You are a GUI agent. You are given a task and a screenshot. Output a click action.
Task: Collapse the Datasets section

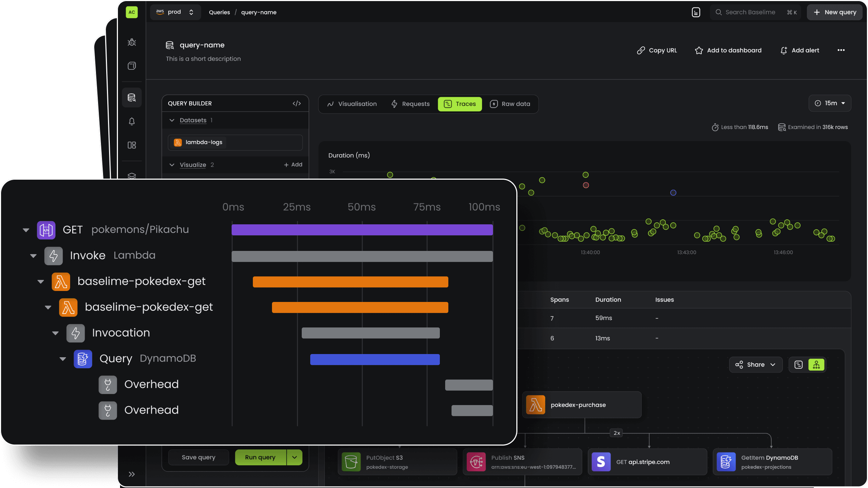172,120
